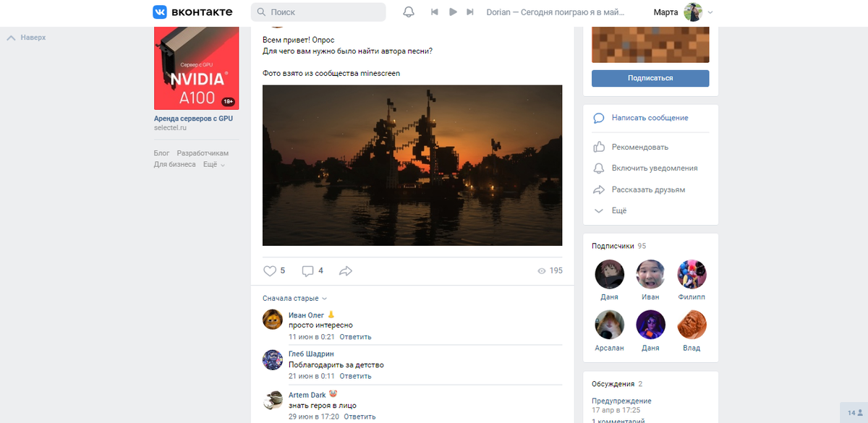This screenshot has width=868, height=423.
Task: Open comments via the speech bubble icon
Action: 307,271
